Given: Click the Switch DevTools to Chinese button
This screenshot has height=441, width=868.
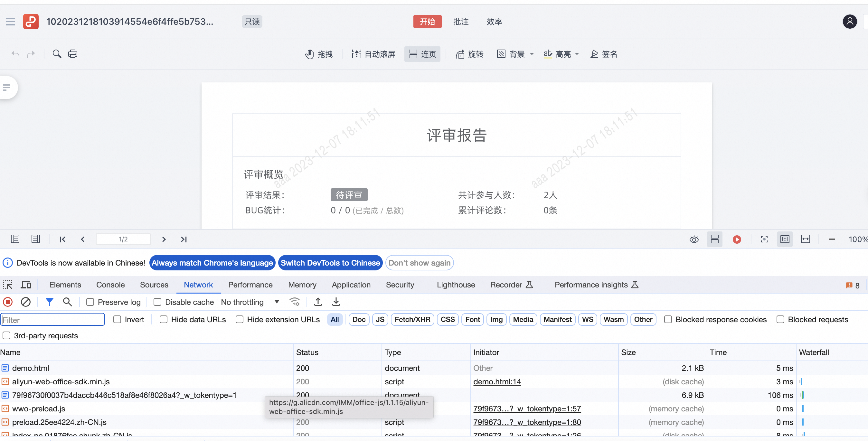Looking at the screenshot, I should coord(330,263).
